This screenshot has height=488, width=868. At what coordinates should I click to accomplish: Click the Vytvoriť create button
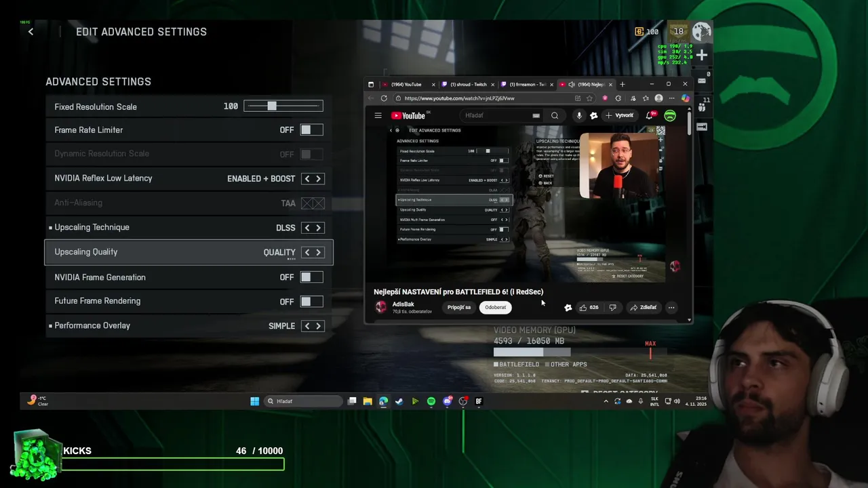click(620, 116)
